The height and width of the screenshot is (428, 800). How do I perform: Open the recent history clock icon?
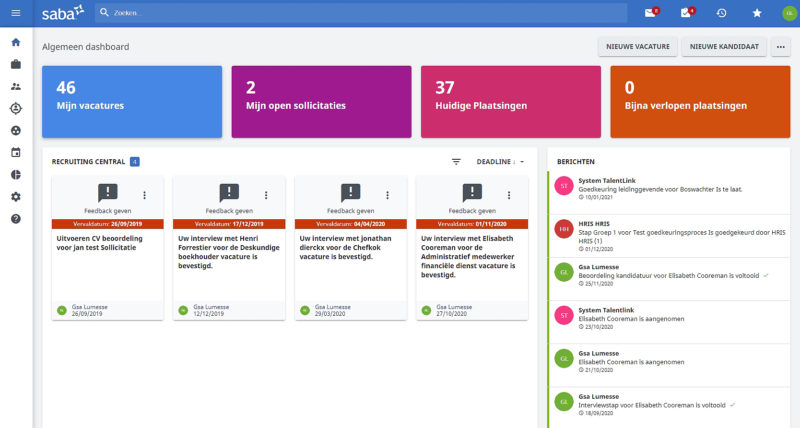tap(721, 13)
